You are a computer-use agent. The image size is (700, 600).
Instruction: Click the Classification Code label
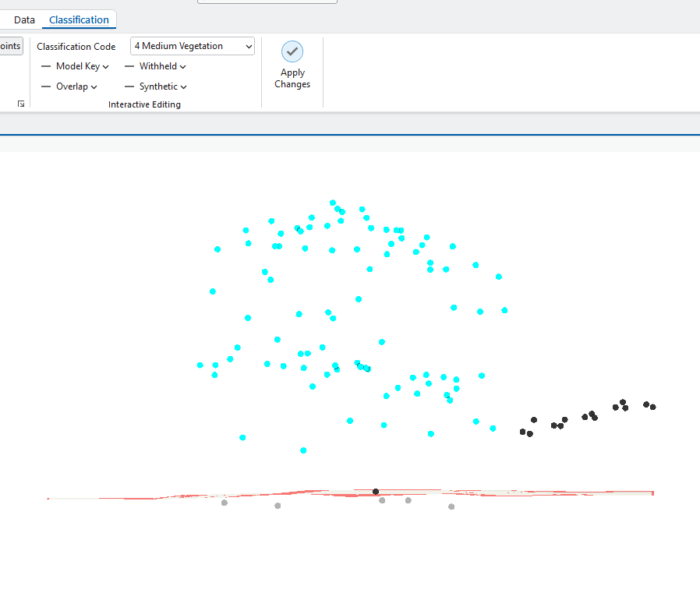[76, 46]
